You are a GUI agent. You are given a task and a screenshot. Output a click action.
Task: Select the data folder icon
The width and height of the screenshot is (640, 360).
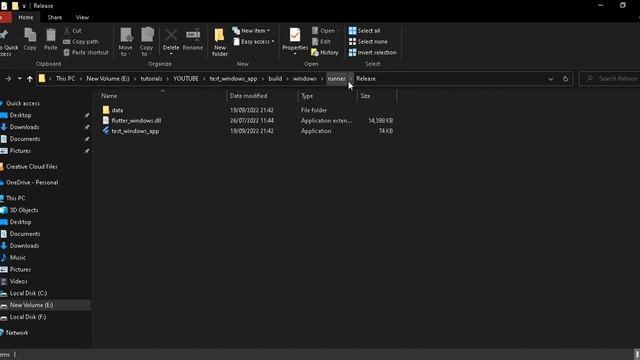pyautogui.click(x=106, y=110)
